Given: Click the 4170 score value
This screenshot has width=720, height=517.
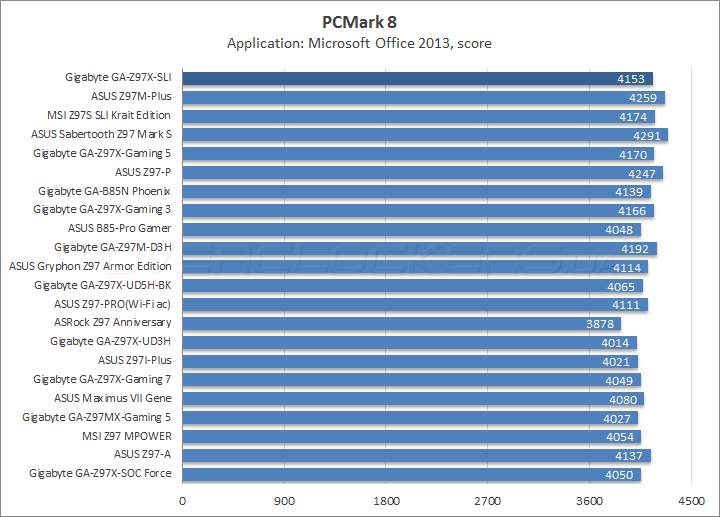Looking at the screenshot, I should [x=633, y=155].
